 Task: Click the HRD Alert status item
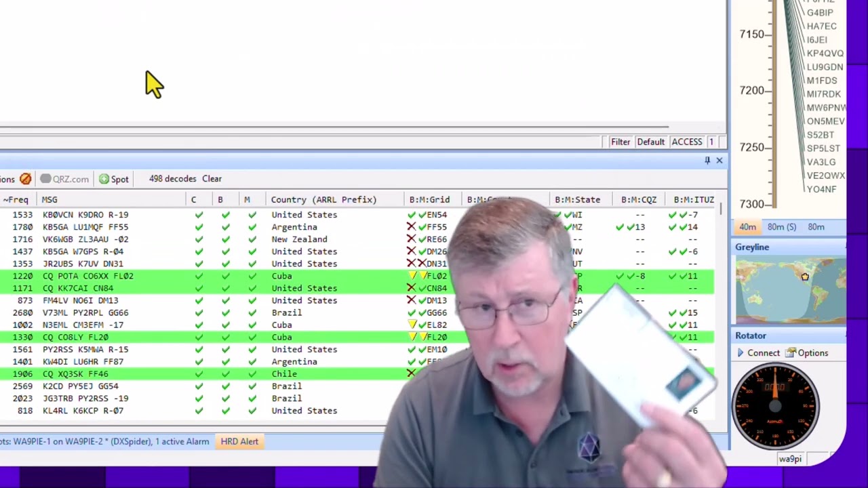point(239,441)
